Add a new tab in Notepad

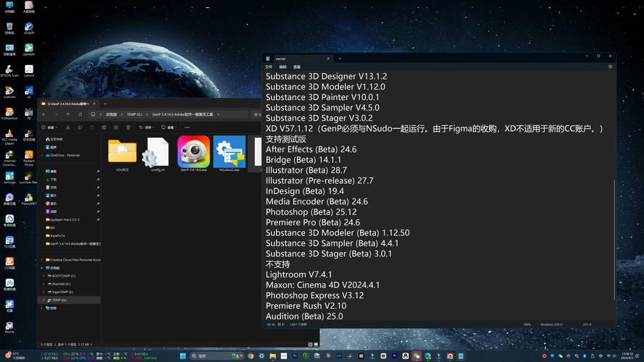pyautogui.click(x=340, y=59)
